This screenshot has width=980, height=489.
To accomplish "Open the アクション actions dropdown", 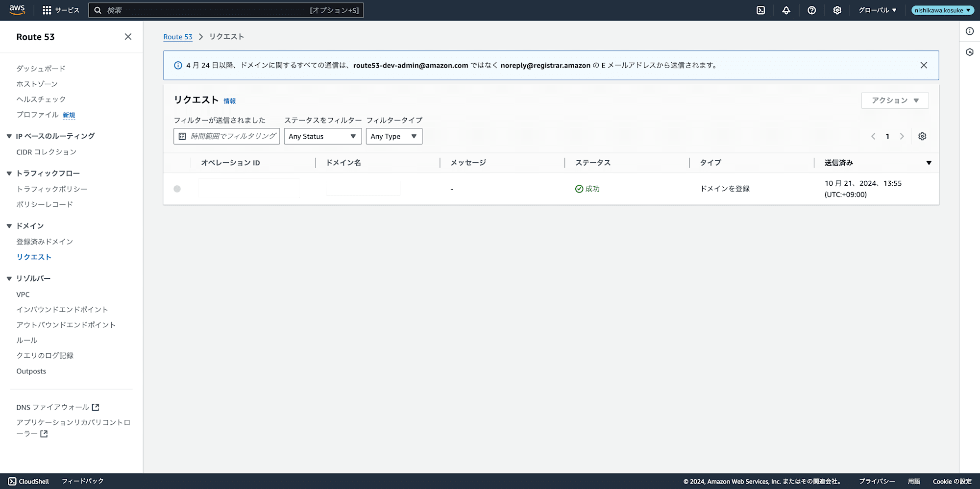I will (x=895, y=100).
